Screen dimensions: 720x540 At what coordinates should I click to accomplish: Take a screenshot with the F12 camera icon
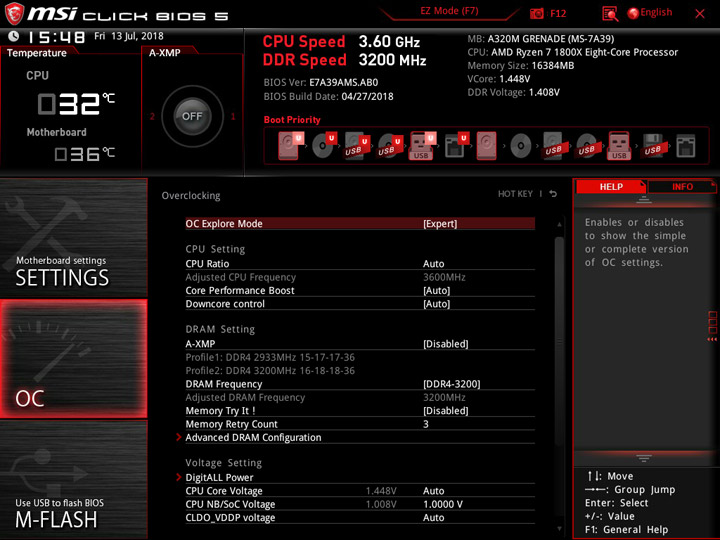(x=536, y=13)
